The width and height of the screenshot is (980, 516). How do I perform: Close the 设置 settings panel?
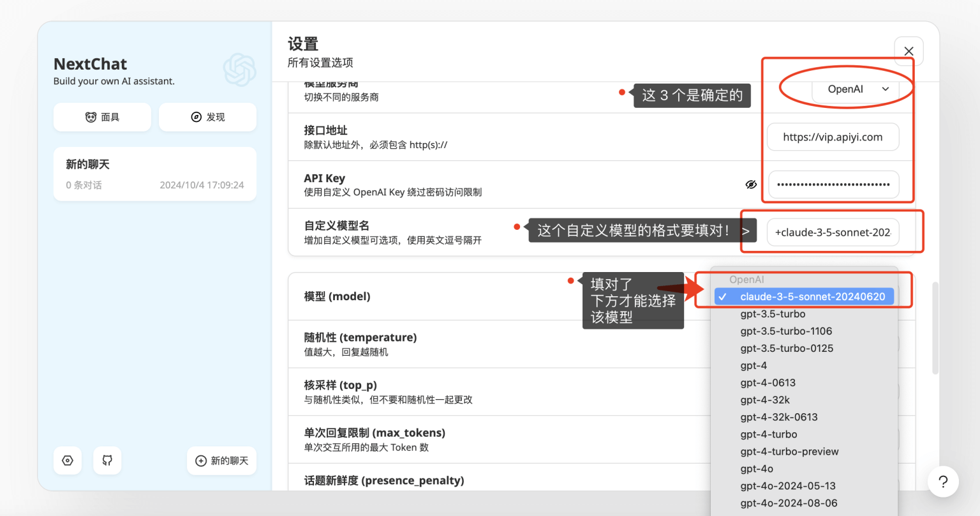[x=909, y=51]
